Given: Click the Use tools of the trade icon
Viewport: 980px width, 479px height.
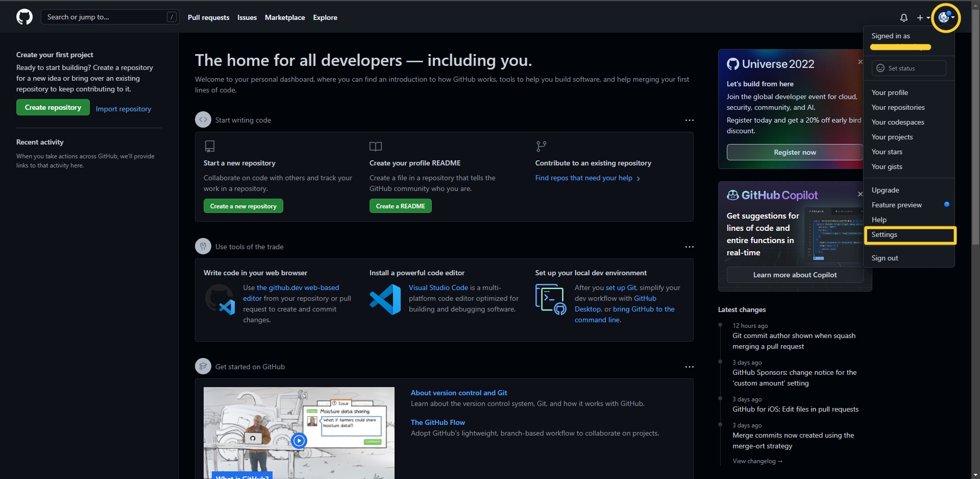Looking at the screenshot, I should pyautogui.click(x=203, y=246).
